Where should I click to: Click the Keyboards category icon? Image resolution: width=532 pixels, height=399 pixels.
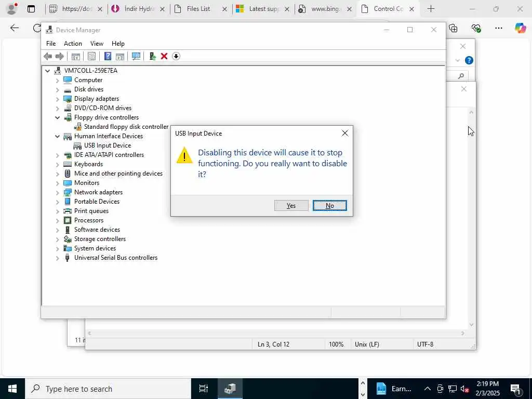[x=68, y=164]
